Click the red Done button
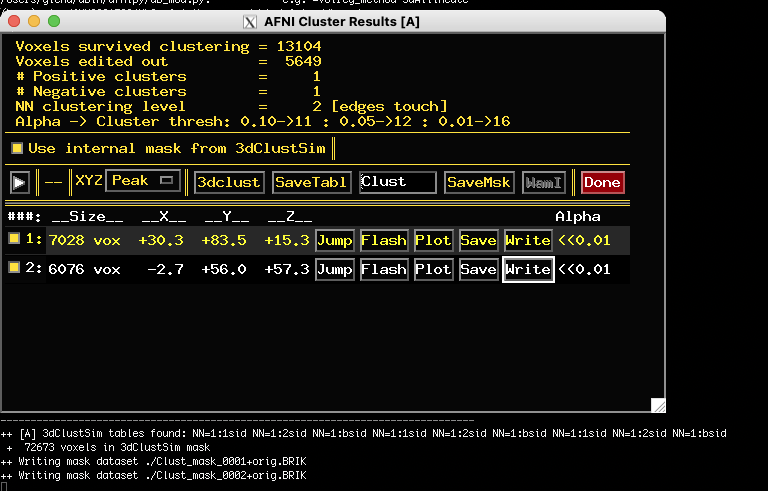The width and height of the screenshot is (768, 491). pos(602,182)
